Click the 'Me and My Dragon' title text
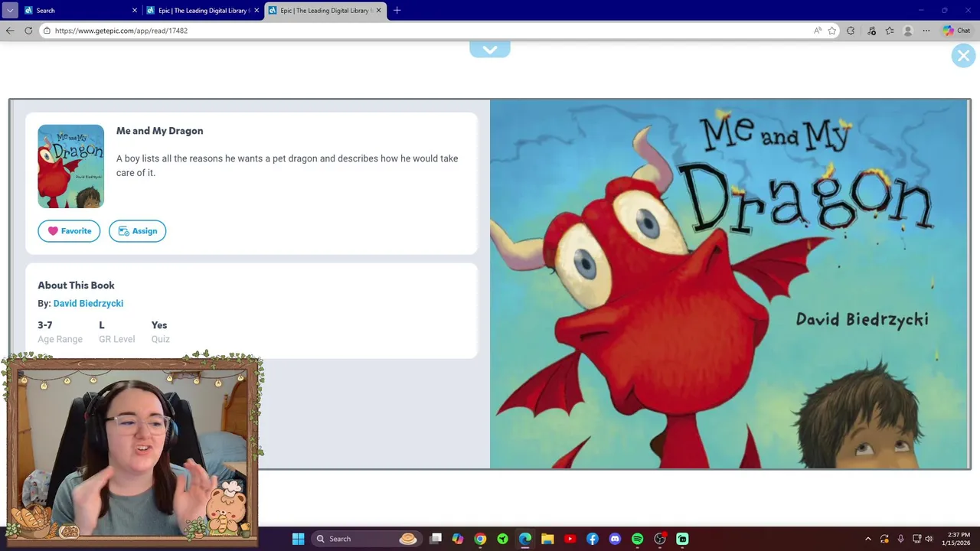The image size is (980, 551). point(159,131)
